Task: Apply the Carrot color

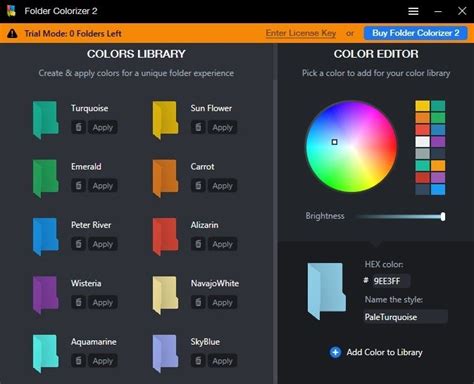Action: [x=222, y=186]
